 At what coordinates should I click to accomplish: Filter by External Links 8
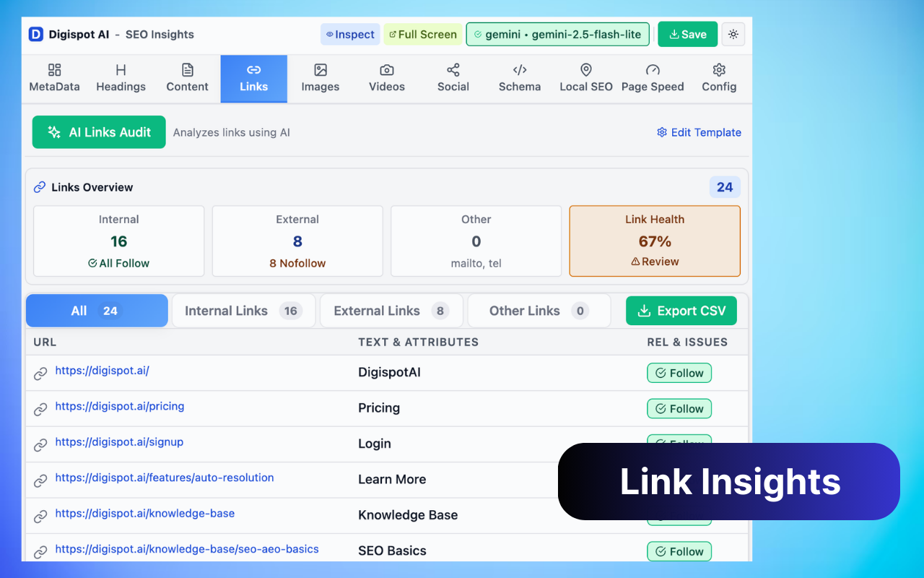click(x=391, y=311)
